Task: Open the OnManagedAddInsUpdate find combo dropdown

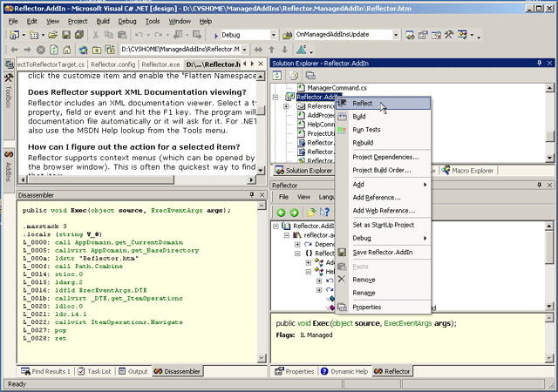Action: (x=396, y=35)
